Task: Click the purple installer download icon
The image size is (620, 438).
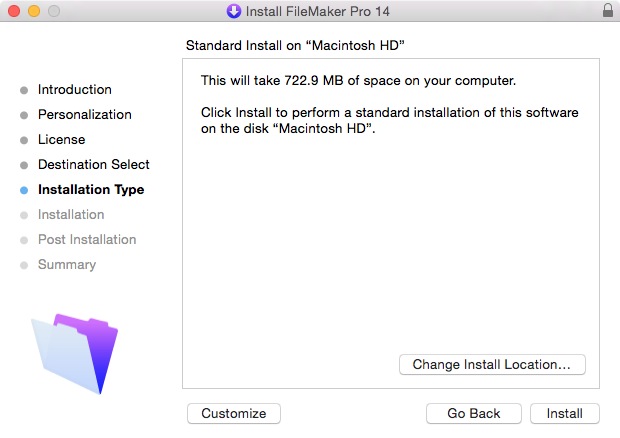Action: [234, 11]
